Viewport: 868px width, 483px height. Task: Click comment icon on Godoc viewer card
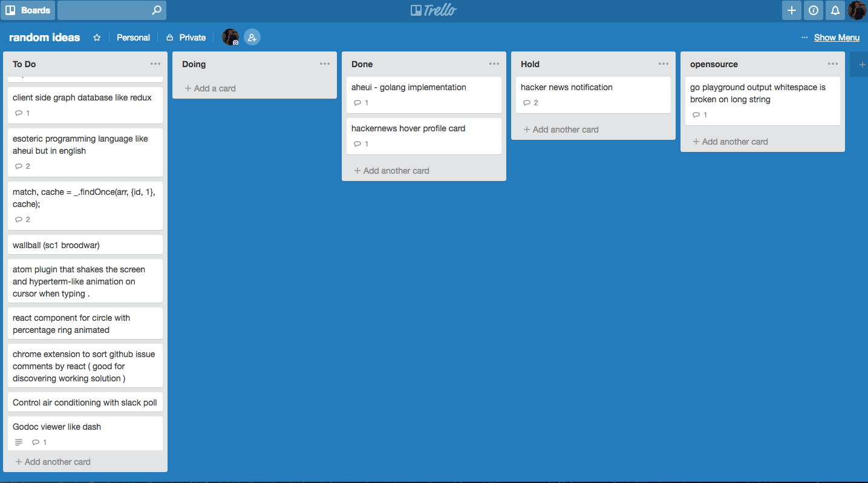[x=36, y=442]
